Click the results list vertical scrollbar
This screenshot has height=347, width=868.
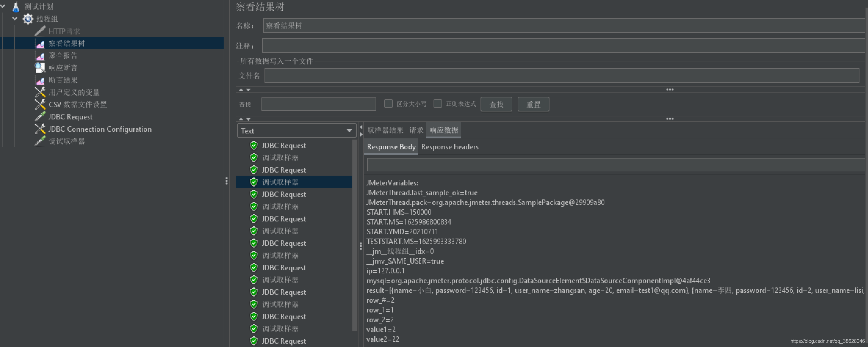[x=355, y=236]
